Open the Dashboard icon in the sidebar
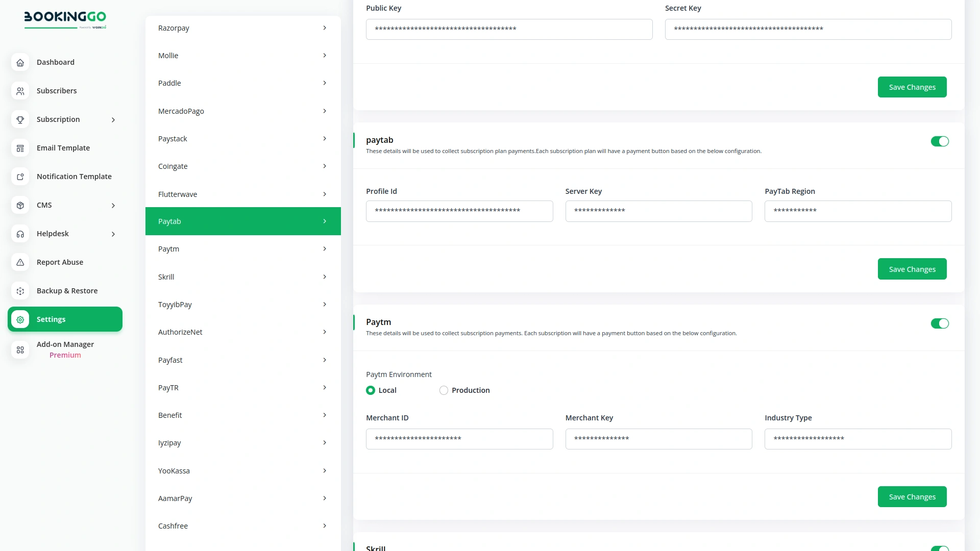 pyautogui.click(x=20, y=62)
